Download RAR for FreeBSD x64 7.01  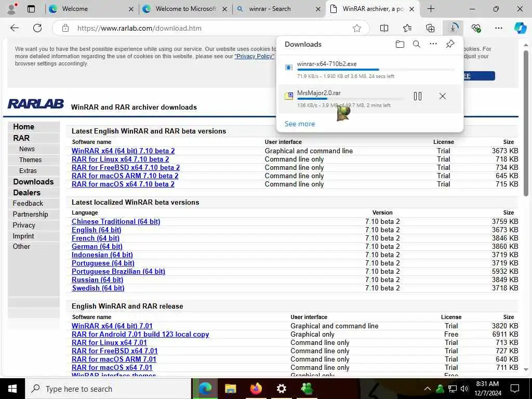tap(115, 351)
